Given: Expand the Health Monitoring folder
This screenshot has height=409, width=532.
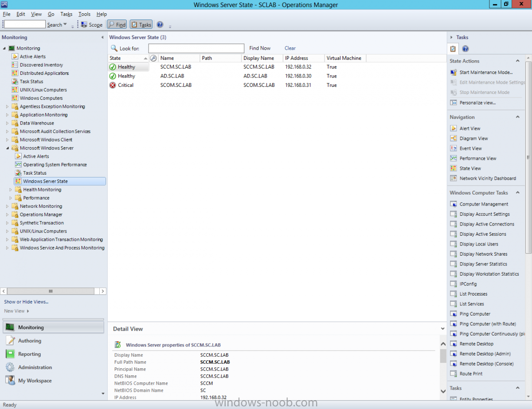Looking at the screenshot, I should tap(11, 190).
